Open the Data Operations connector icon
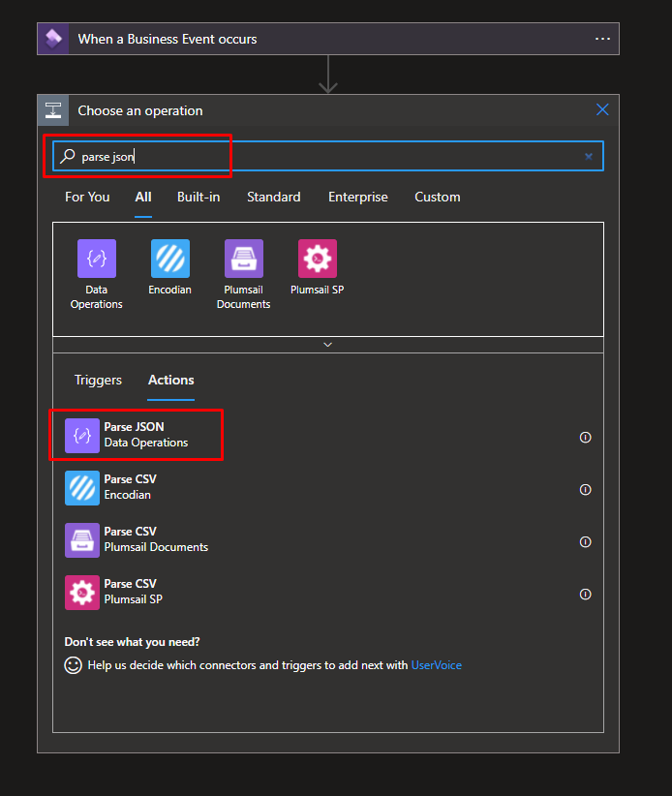Image resolution: width=672 pixels, height=796 pixels. tap(97, 259)
